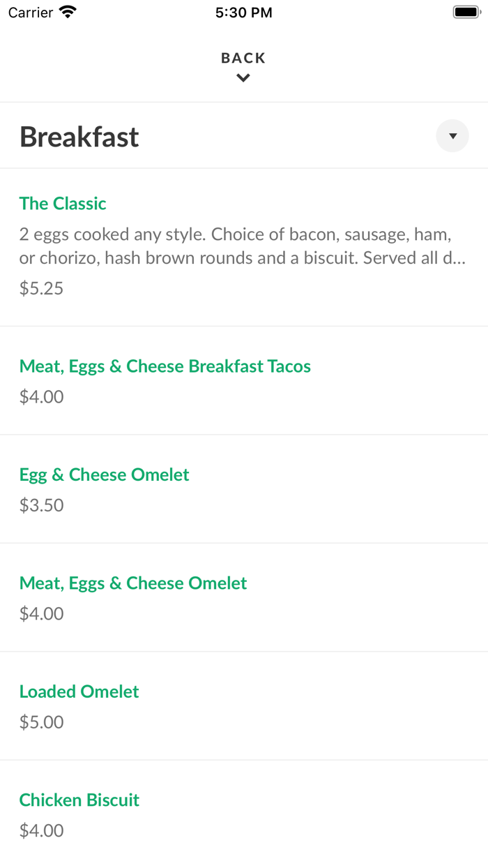This screenshot has width=488, height=868.
Task: Tap the Breakfast section heading
Action: point(79,137)
